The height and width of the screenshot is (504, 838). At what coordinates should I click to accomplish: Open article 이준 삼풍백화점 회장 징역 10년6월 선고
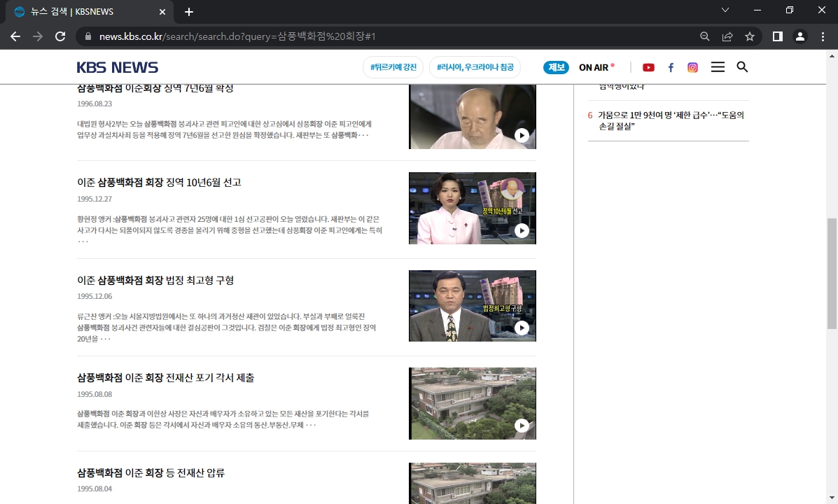coord(159,183)
